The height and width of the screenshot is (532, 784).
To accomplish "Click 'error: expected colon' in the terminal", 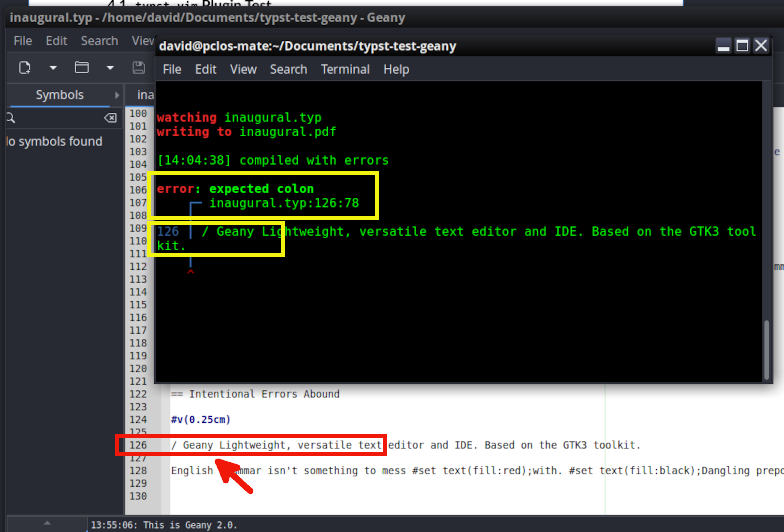I will tap(236, 189).
